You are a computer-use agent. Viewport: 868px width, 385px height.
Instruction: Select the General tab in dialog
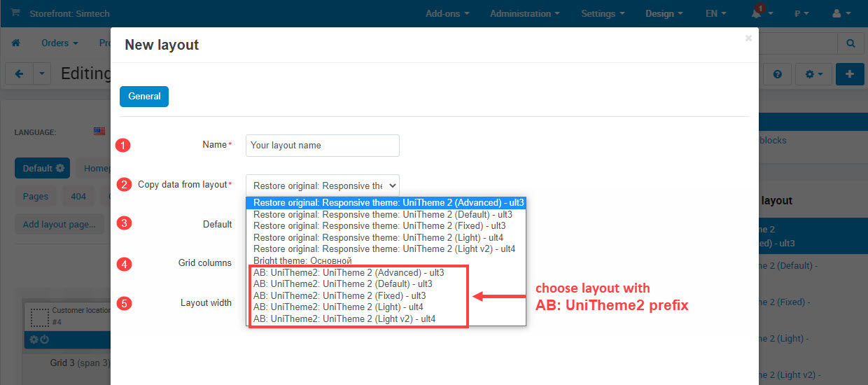pyautogui.click(x=144, y=97)
